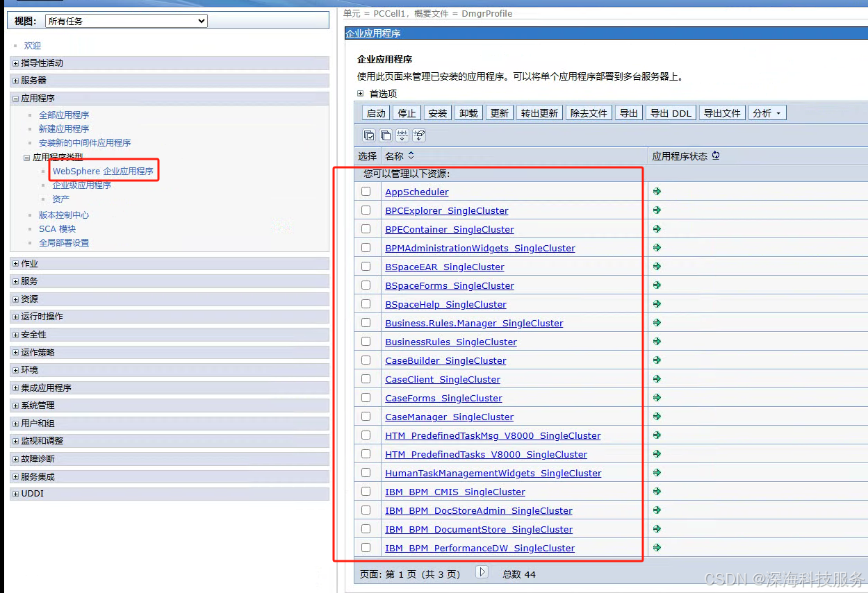Click status arrow icon for CaseBuilder_SingleCluster

tap(657, 360)
